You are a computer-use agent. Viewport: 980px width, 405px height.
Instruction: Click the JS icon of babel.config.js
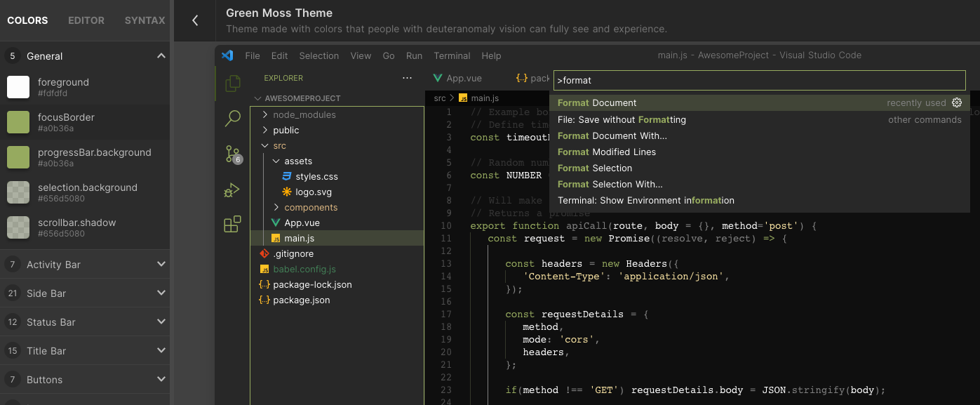pos(264,269)
